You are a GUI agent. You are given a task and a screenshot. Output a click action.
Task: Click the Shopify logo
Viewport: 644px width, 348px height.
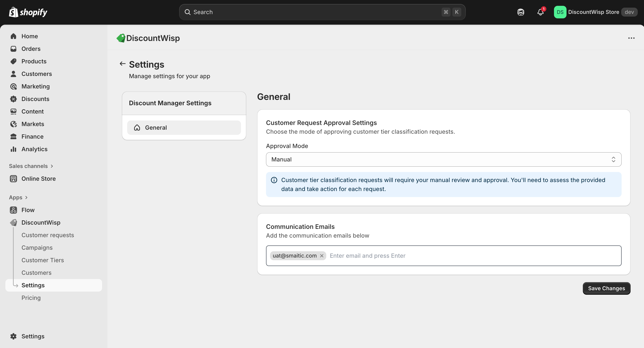[x=28, y=12]
